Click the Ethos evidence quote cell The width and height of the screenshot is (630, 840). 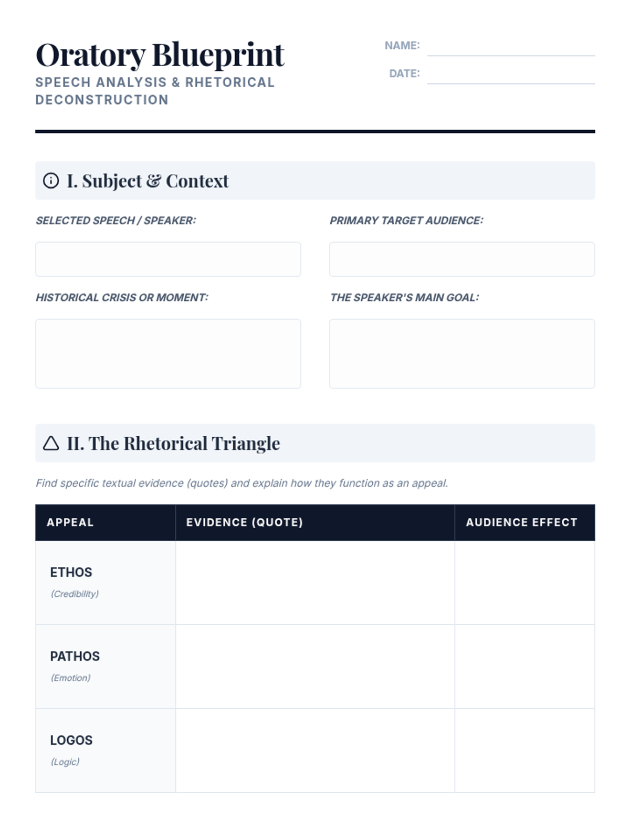point(315,583)
